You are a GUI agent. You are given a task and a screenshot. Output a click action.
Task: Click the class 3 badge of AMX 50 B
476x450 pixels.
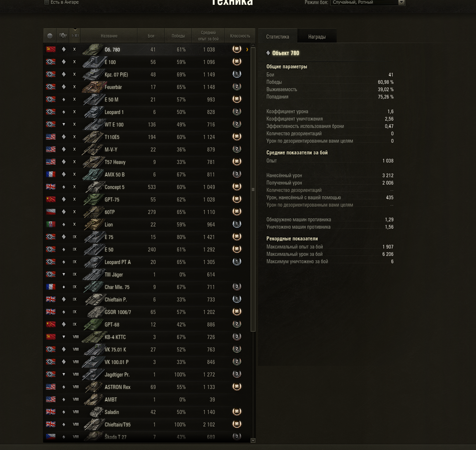[x=237, y=174]
